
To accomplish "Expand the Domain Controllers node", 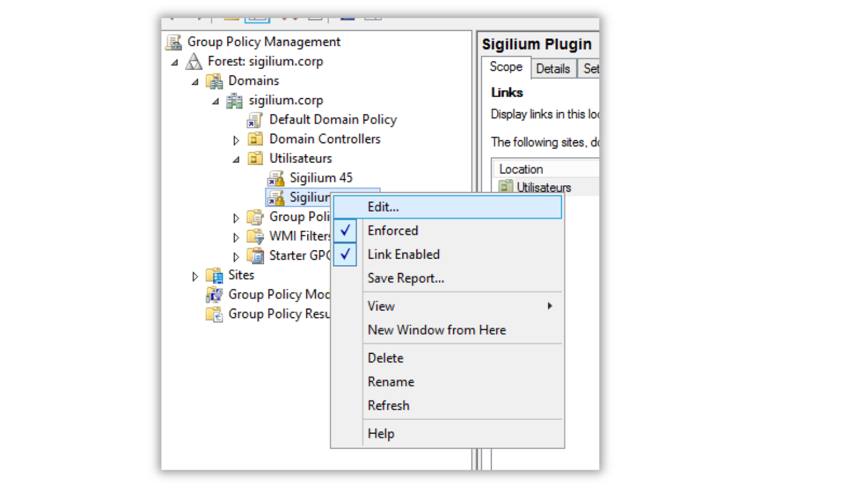I will [x=236, y=141].
